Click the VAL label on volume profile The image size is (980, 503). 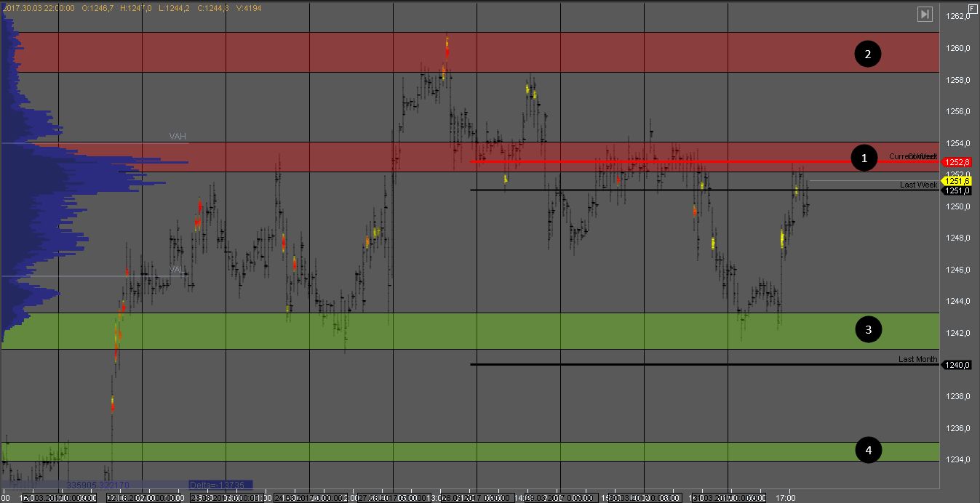[x=178, y=270]
